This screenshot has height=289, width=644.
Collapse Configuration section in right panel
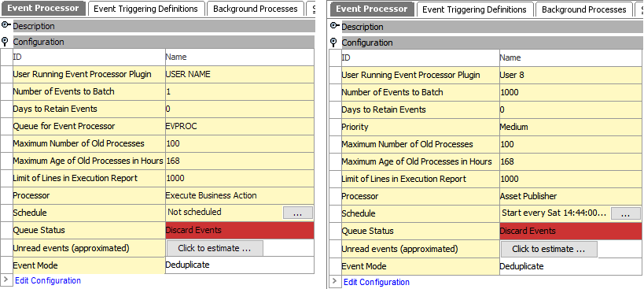pos(334,43)
